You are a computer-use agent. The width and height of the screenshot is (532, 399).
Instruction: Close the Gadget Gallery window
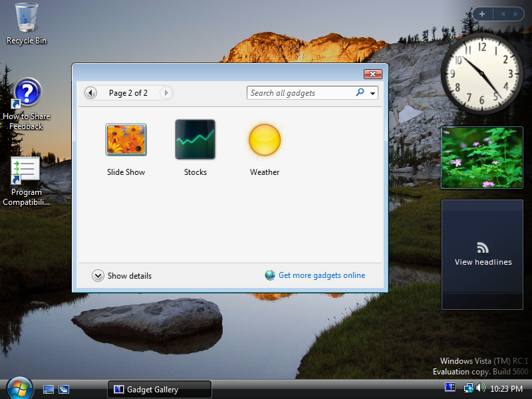[x=373, y=74]
